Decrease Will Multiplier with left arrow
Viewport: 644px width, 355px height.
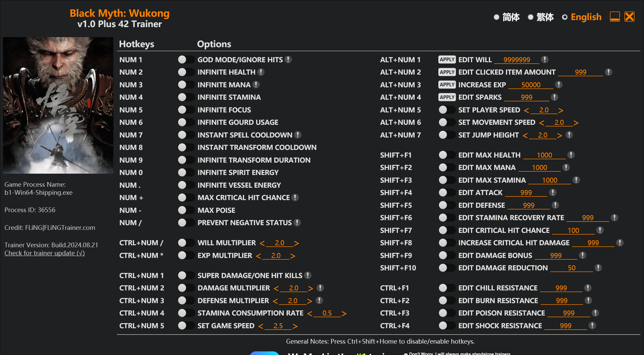click(x=262, y=243)
